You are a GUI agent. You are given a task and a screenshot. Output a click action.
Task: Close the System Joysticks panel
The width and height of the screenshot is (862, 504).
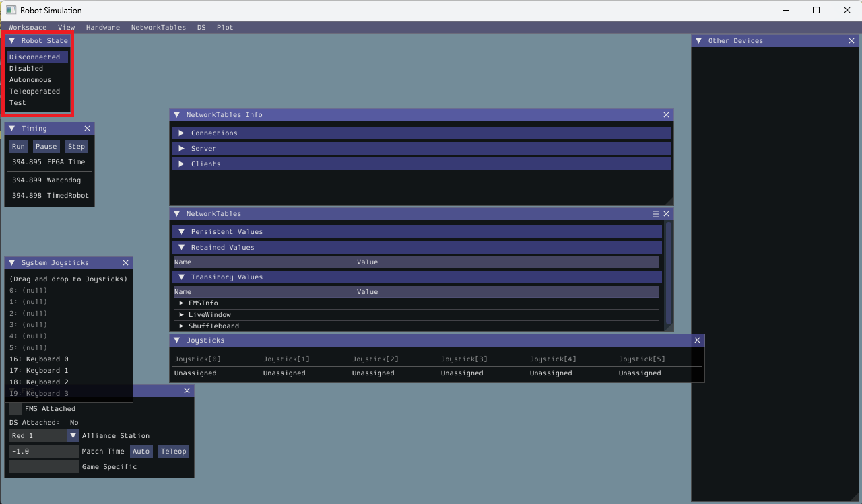point(125,263)
